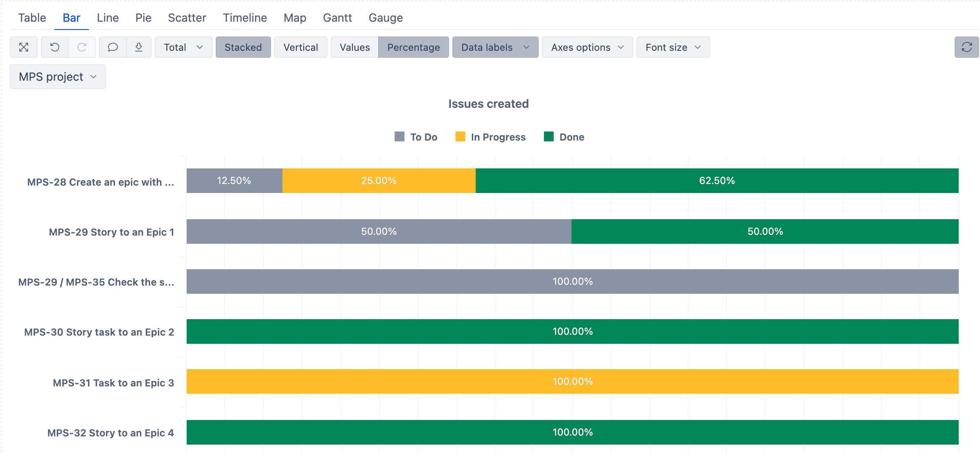Click the export download icon
Screen dimensions: 980x454
click(139, 47)
